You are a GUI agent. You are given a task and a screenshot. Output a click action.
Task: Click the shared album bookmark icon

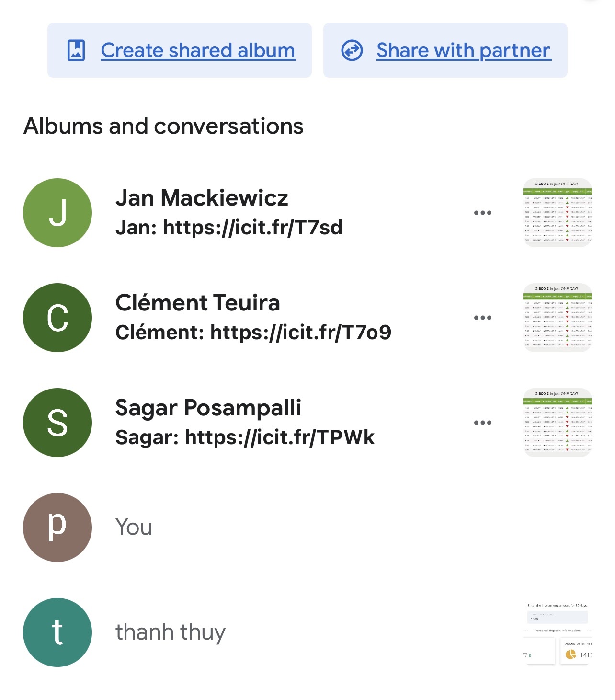[x=76, y=50]
